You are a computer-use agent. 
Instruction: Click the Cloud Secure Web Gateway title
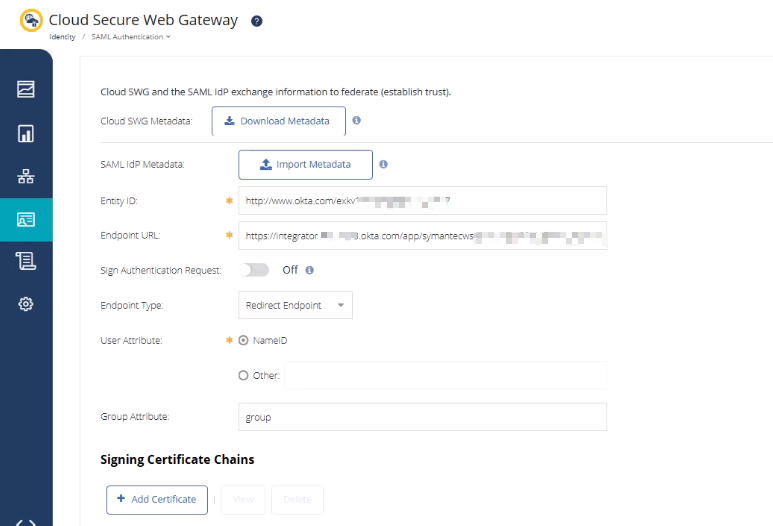click(143, 20)
